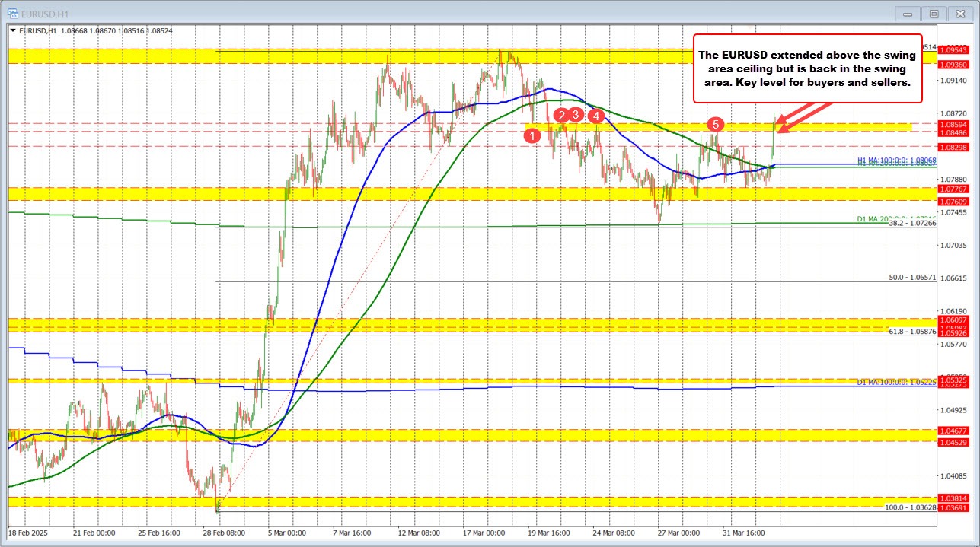Viewport: 980px width, 547px height.
Task: Click the minimize window icon
Action: [907, 13]
